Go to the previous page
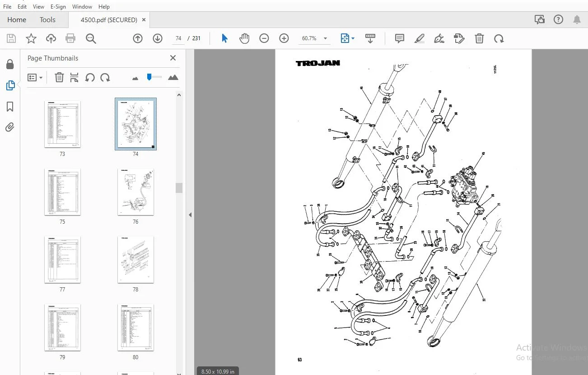588x375 pixels. pos(138,38)
